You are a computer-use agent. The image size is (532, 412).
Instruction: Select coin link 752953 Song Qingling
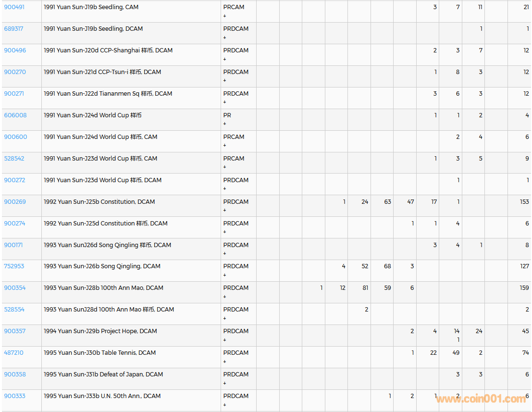tap(14, 266)
